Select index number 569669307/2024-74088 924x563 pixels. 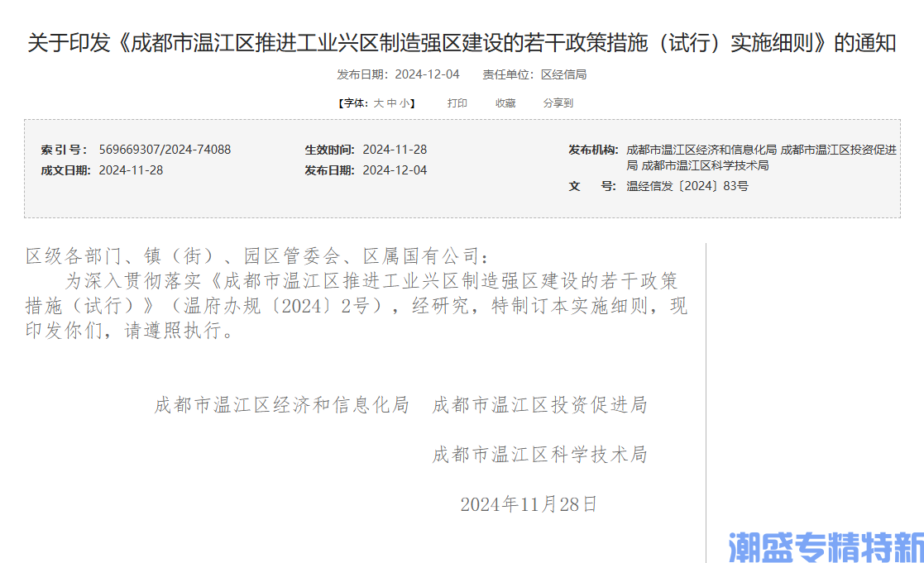[165, 150]
